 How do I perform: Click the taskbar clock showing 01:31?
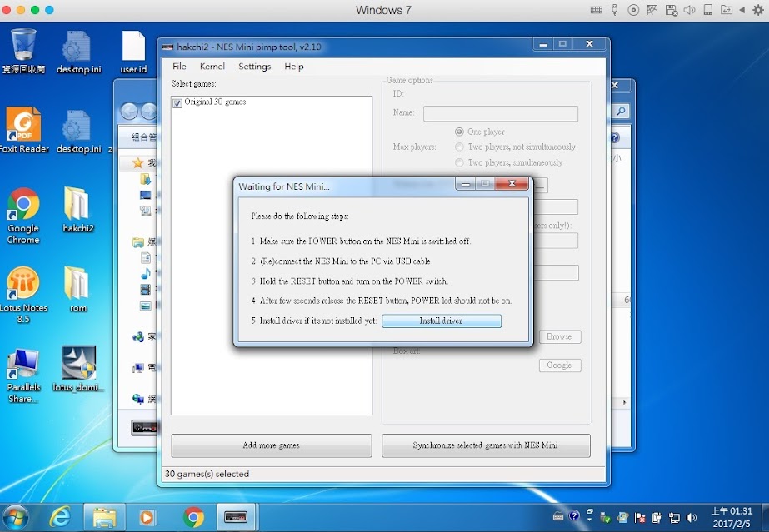pyautogui.click(x=732, y=517)
